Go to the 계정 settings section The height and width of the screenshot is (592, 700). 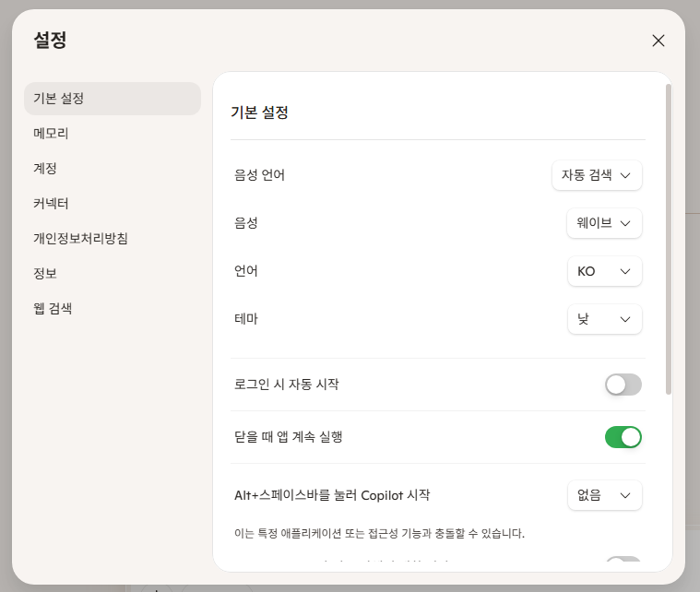coord(45,169)
